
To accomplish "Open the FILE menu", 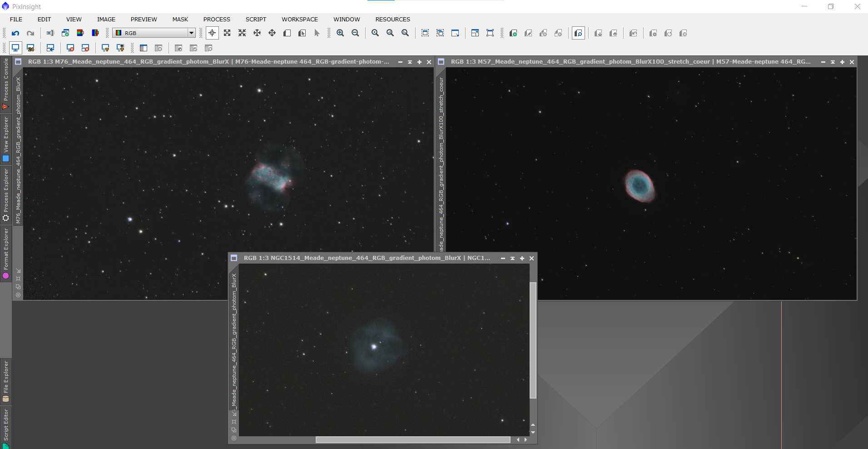I will [16, 19].
